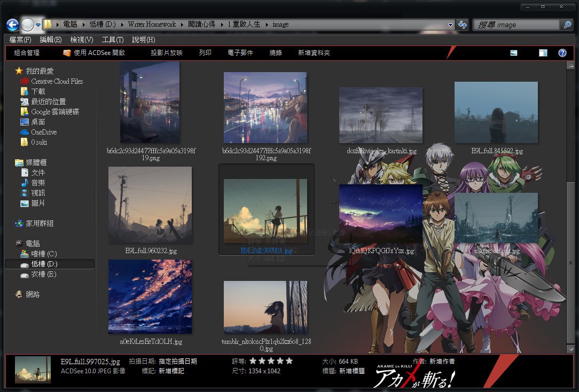
Task: Open the recent locations dropdown arrow
Action: point(38,25)
